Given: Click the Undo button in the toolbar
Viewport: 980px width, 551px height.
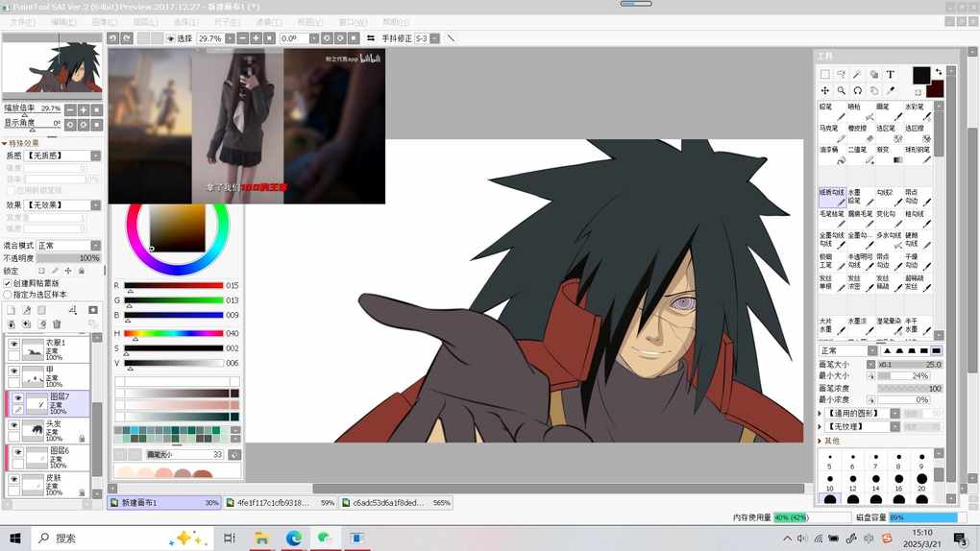Looking at the screenshot, I should (112, 38).
